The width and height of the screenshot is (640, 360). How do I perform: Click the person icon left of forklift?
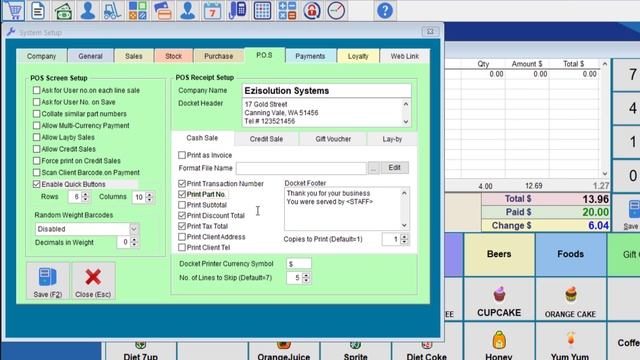[x=87, y=11]
